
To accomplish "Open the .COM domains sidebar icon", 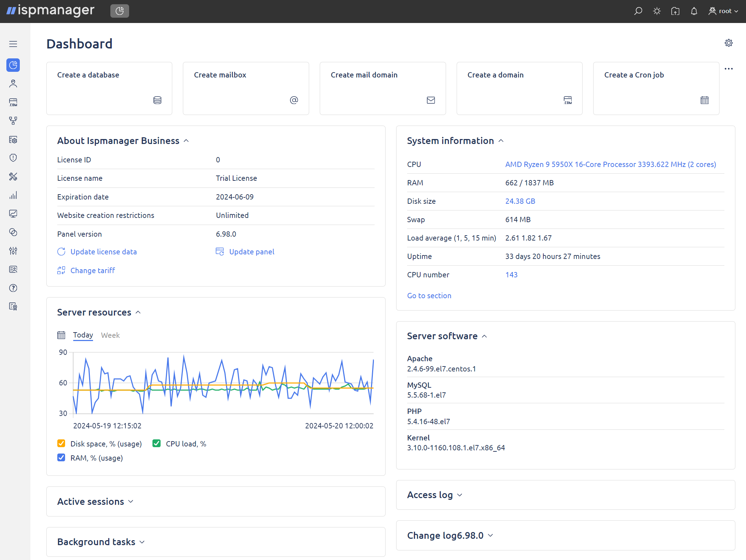I will click(x=13, y=102).
